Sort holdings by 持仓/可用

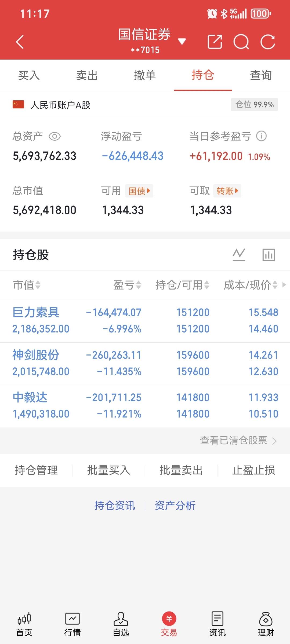tap(182, 285)
